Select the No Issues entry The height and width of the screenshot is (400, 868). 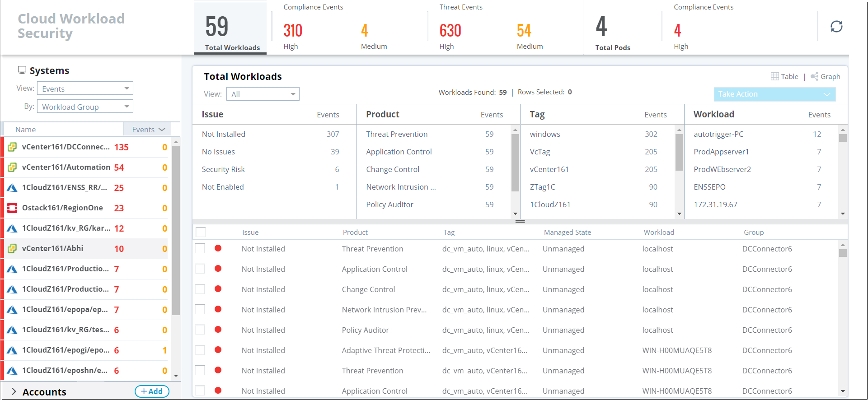218,152
